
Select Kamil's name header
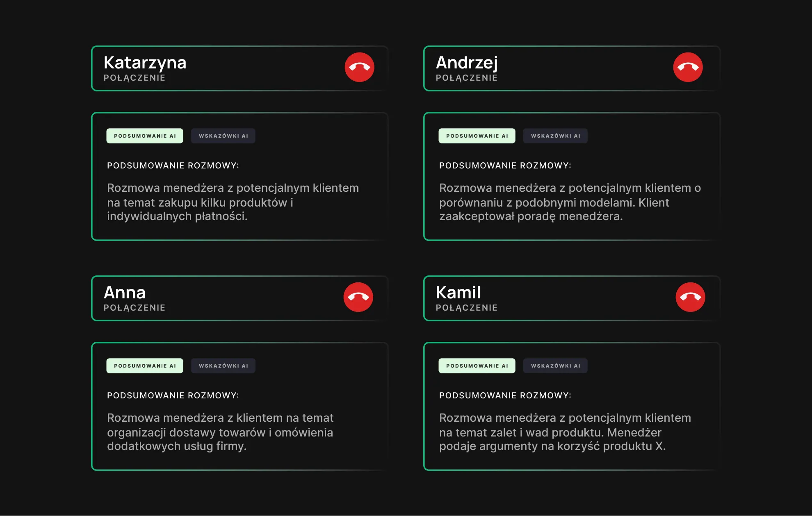coord(458,292)
